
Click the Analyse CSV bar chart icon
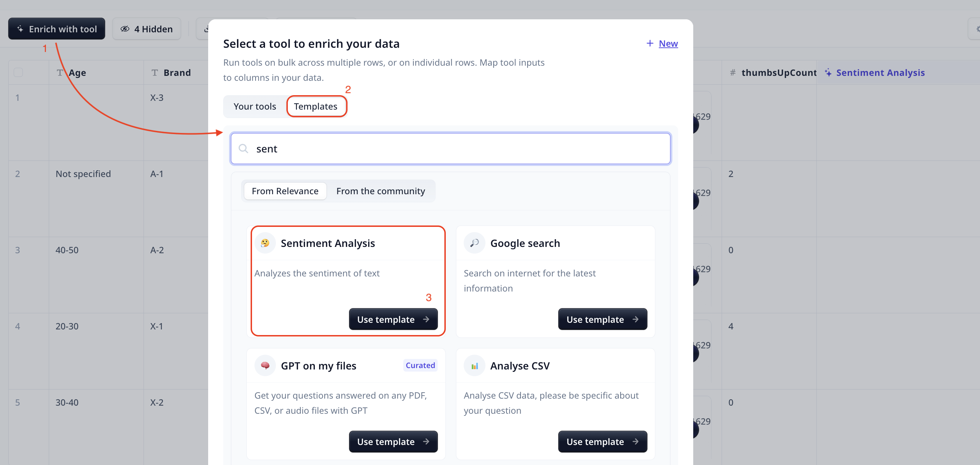(474, 366)
